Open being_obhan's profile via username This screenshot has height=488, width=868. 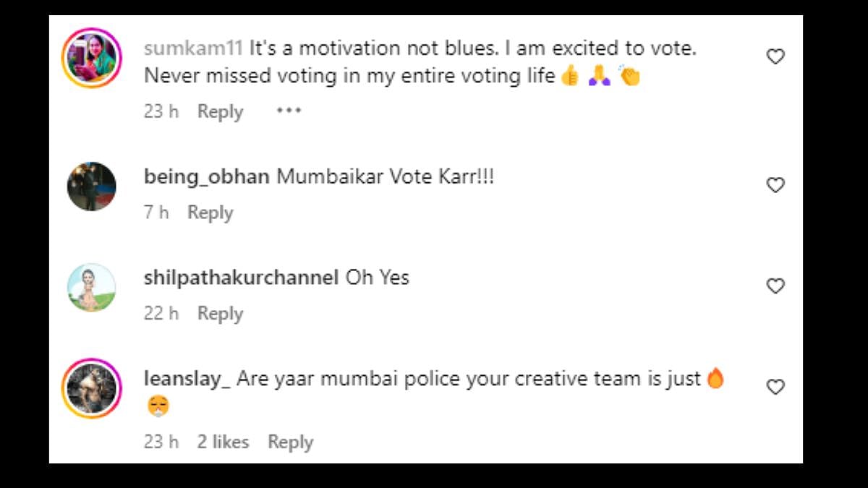pos(207,176)
